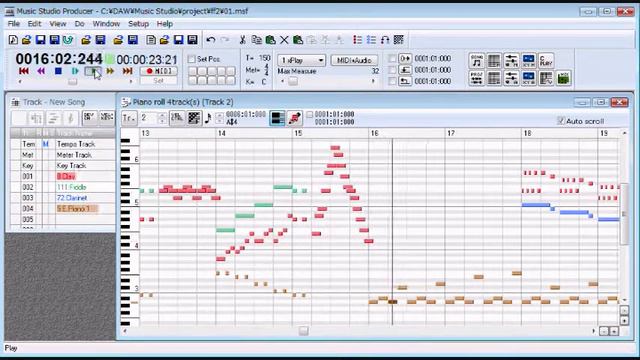Select the 5 E.Piano 1 track row
This screenshot has height=360, width=640.
click(62, 209)
